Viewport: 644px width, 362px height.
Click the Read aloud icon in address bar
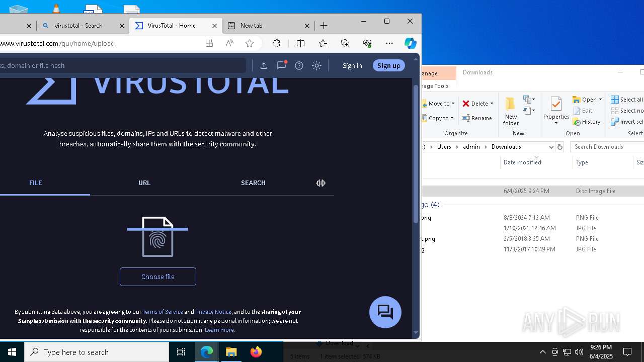click(229, 43)
